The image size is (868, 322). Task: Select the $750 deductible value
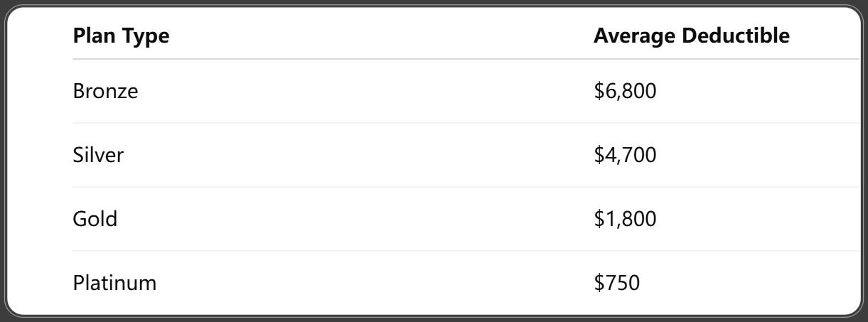pyautogui.click(x=617, y=283)
